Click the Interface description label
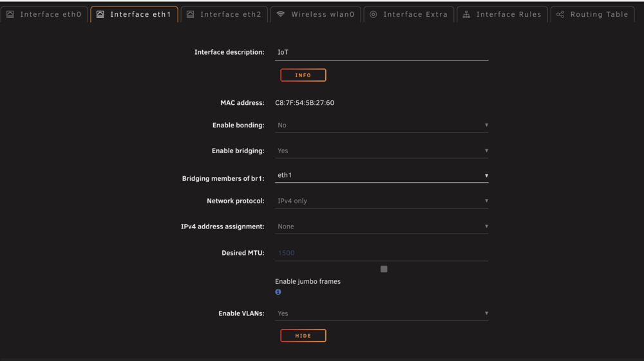Image resolution: width=644 pixels, height=361 pixels. [229, 52]
